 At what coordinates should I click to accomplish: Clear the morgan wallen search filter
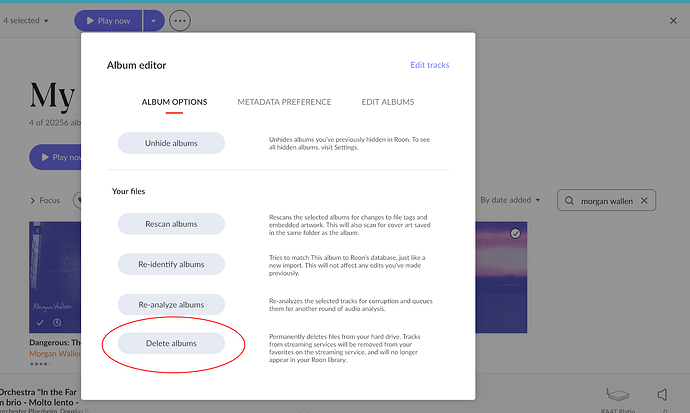(644, 201)
